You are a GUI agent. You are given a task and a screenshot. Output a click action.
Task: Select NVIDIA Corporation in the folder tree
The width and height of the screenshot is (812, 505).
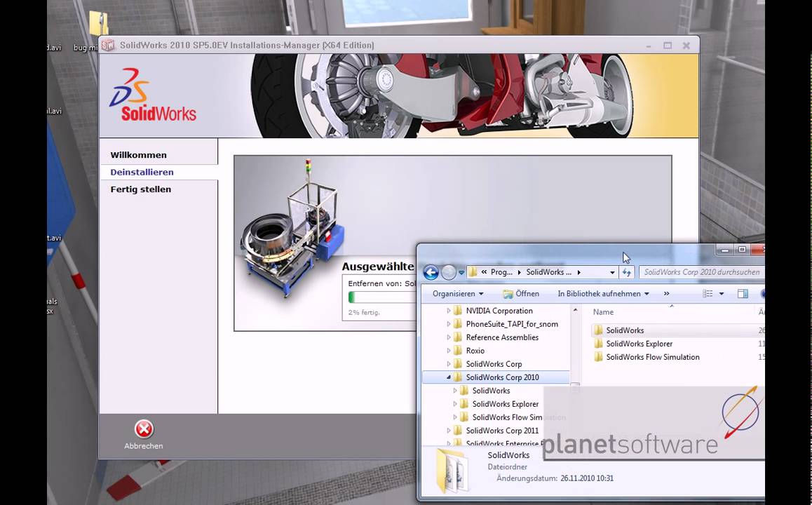[x=499, y=311]
